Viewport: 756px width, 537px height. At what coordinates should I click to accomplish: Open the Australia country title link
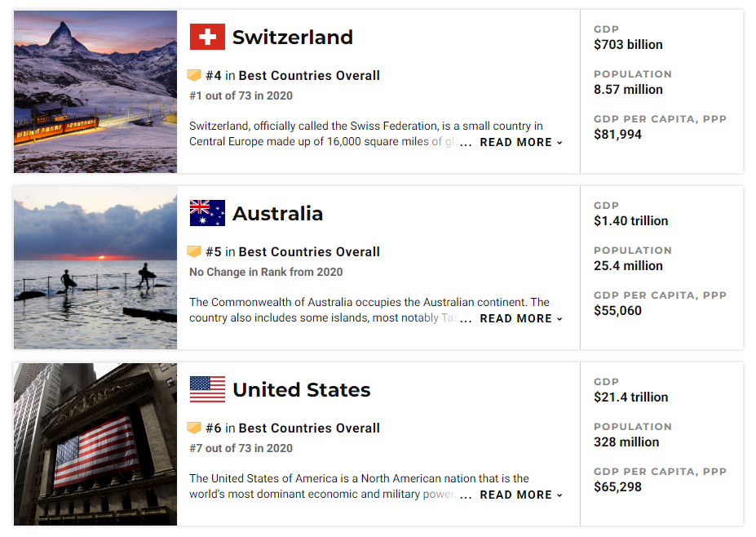click(278, 213)
